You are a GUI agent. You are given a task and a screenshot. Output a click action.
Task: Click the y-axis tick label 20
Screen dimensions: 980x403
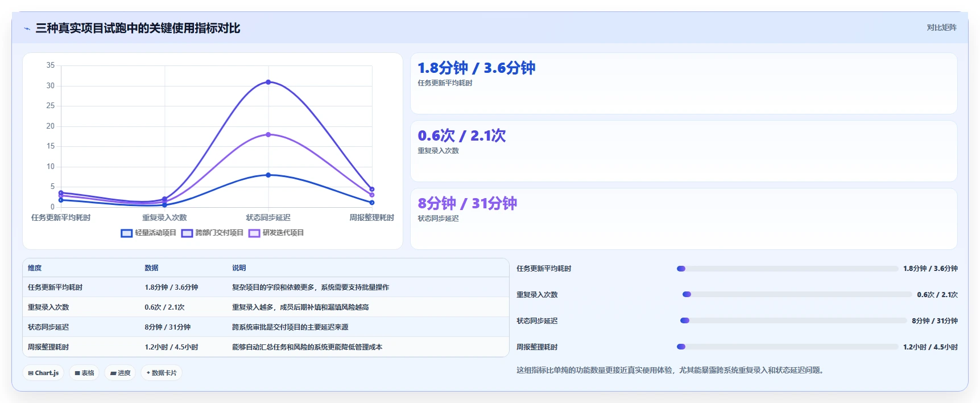point(51,126)
